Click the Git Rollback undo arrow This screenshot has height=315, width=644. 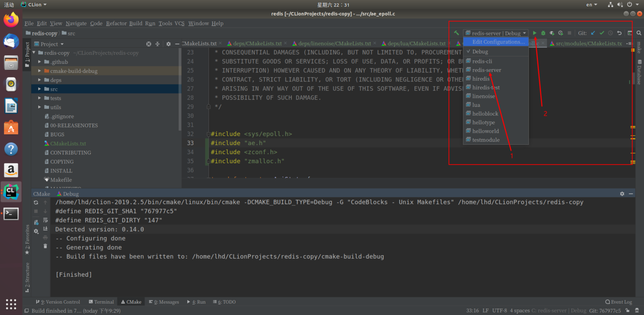point(619,33)
